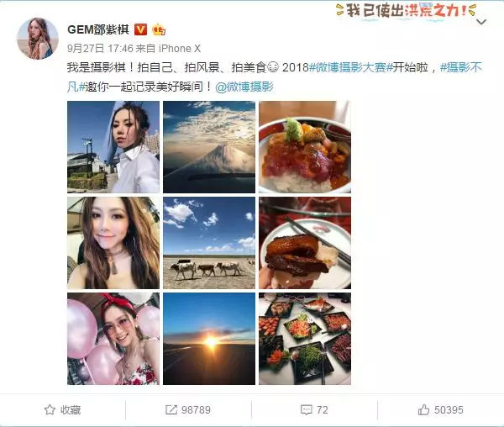The image size is (504, 427).
Task: Open the #微博摄影大赛# hashtag link
Action: (x=351, y=67)
